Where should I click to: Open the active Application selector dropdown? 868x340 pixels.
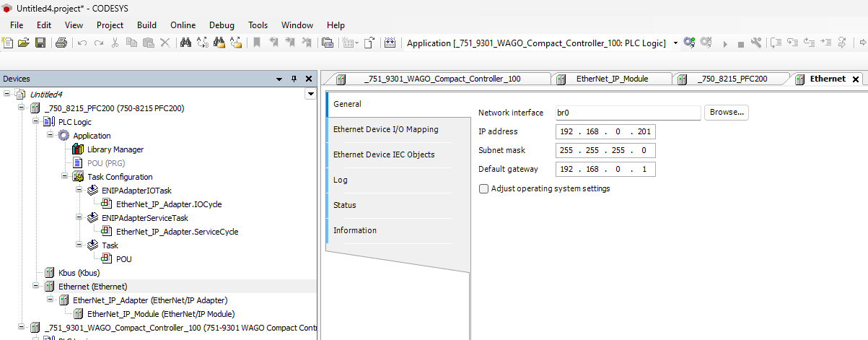(x=675, y=43)
